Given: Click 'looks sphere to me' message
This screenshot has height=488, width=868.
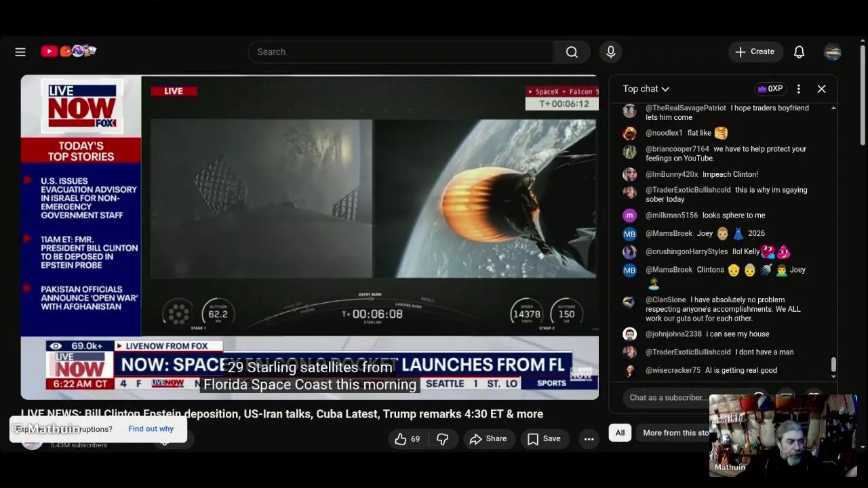Looking at the screenshot, I should click(734, 216).
